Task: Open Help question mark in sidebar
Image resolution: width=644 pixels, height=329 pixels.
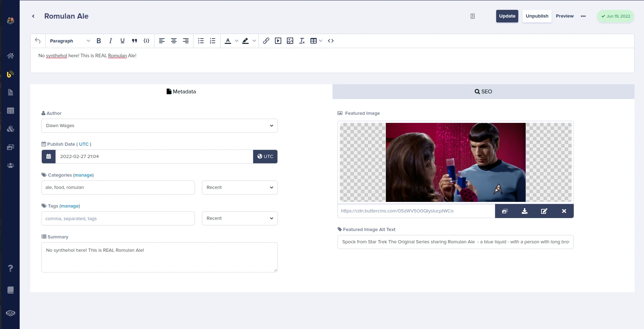Action: point(11,268)
